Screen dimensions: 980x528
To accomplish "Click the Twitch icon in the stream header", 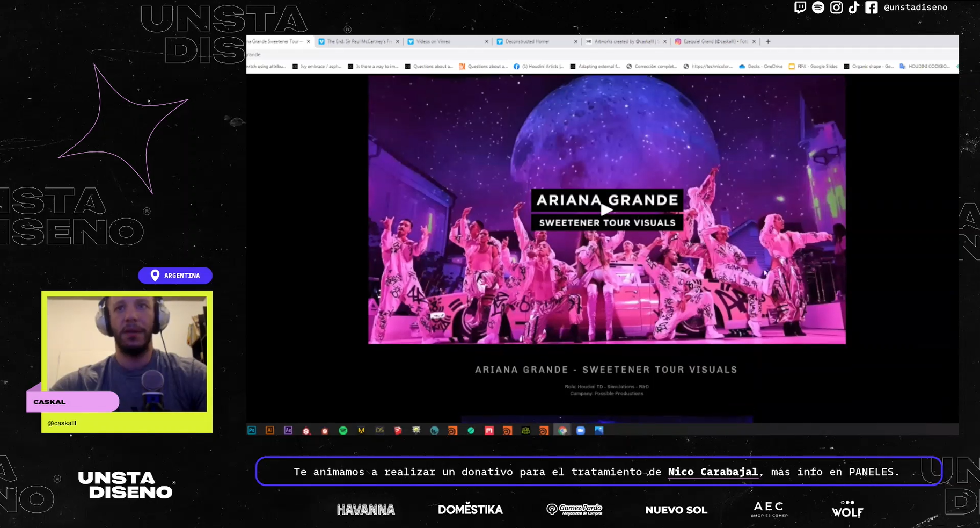I will (800, 8).
